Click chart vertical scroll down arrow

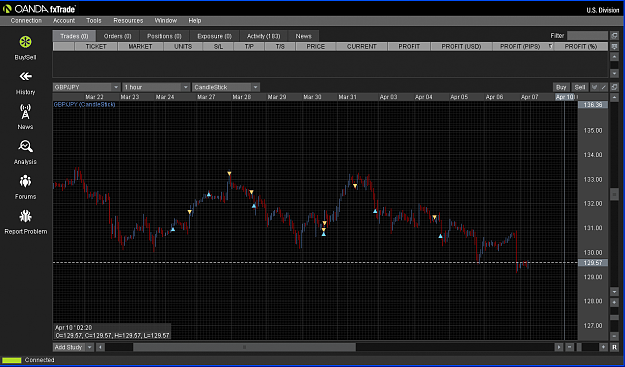[614, 292]
